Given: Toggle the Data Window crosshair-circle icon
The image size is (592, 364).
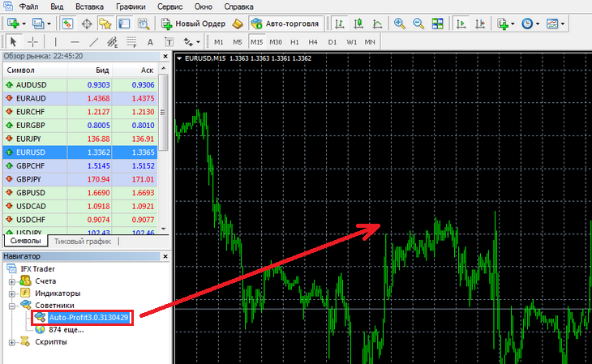Looking at the screenshot, I should 87,24.
